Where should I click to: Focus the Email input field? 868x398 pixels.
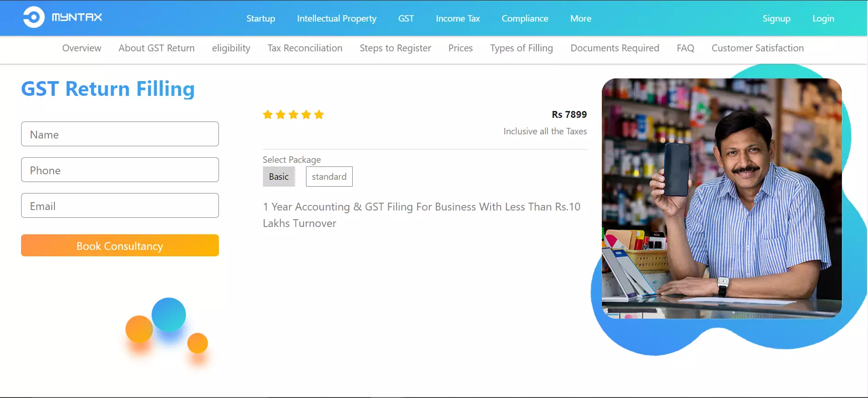click(120, 205)
